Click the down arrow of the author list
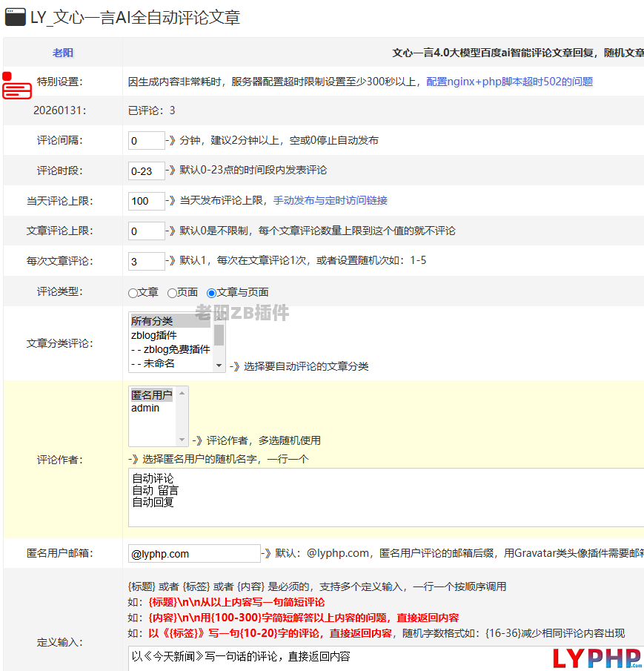The image size is (644, 671). (182, 440)
